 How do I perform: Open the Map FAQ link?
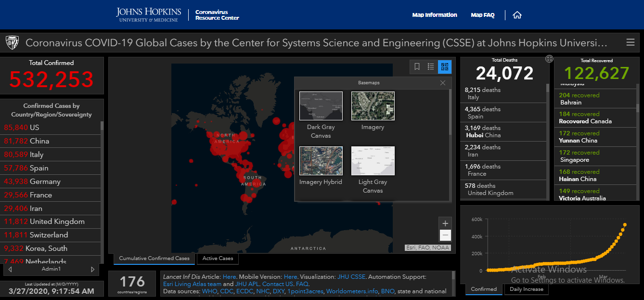[x=482, y=15]
